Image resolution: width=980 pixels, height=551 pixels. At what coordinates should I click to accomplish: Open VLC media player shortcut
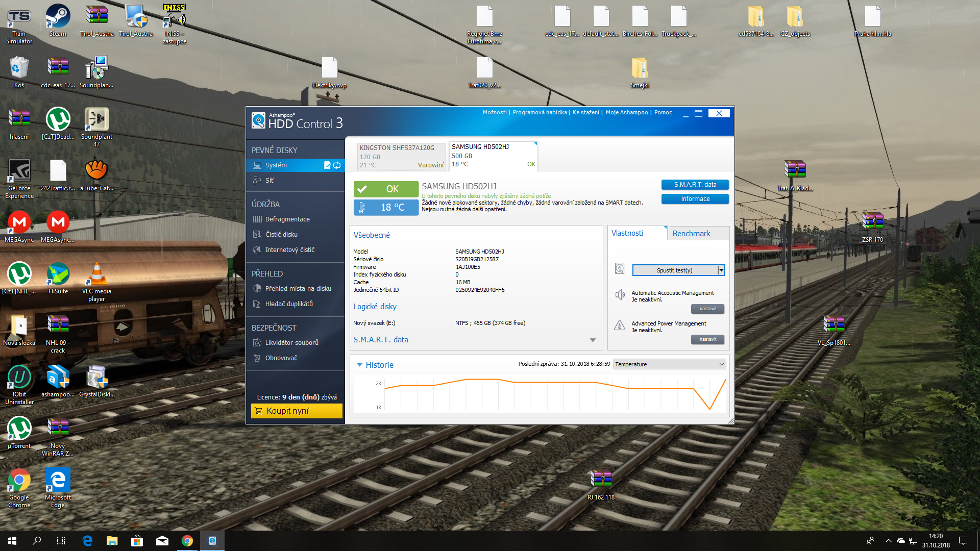pyautogui.click(x=96, y=282)
